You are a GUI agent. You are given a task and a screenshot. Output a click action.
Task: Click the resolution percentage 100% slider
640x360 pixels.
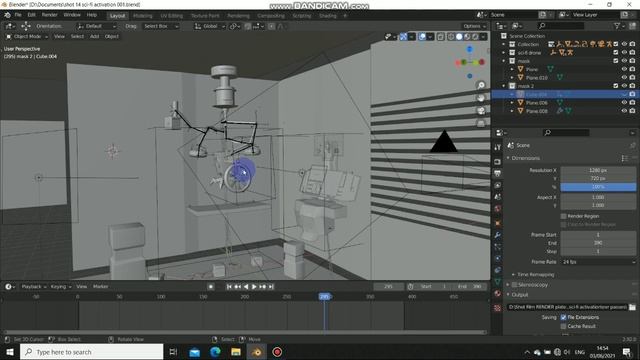click(x=598, y=187)
